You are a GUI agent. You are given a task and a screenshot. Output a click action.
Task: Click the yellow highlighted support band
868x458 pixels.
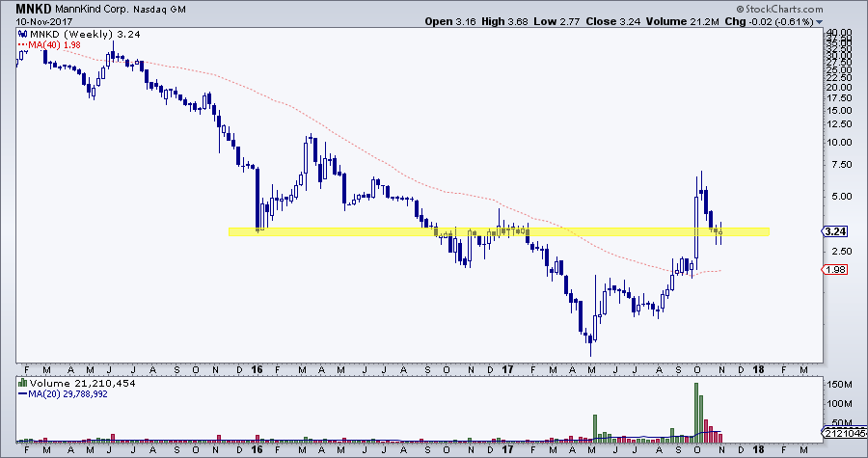[x=499, y=231]
